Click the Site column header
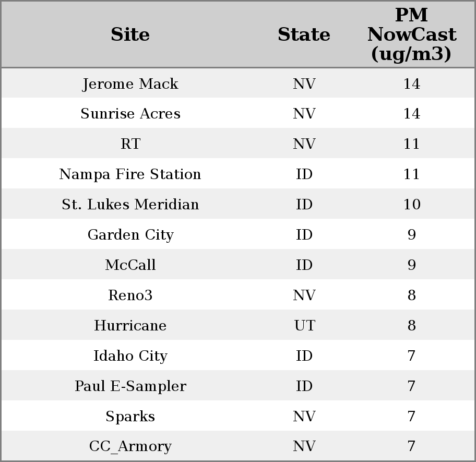This screenshot has height=462, width=476. click(130, 35)
